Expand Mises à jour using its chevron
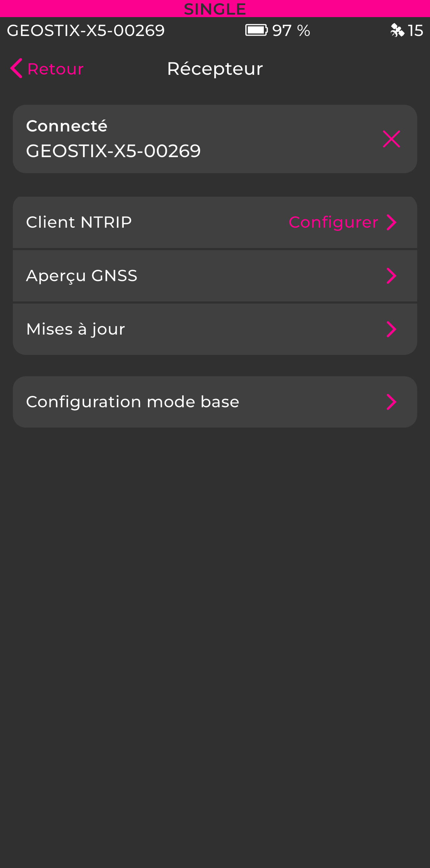 [391, 329]
